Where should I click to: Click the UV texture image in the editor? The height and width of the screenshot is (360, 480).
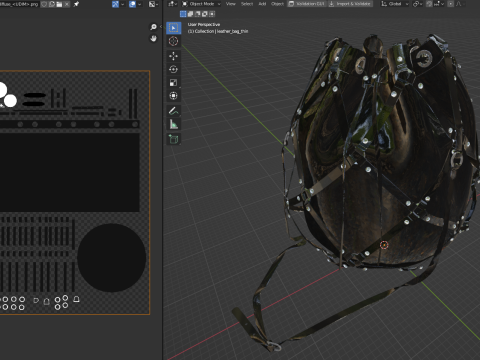tap(75, 192)
